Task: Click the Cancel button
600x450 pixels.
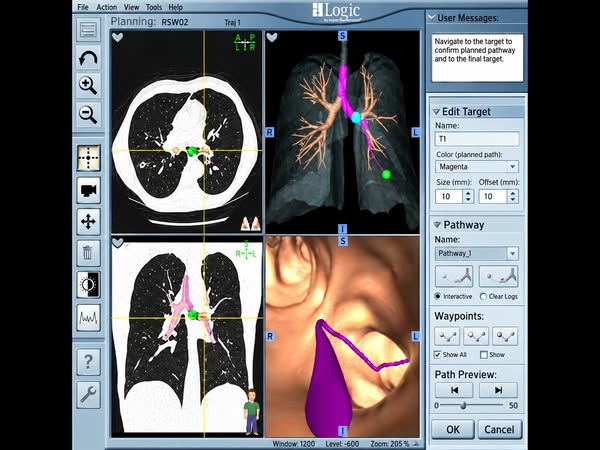Action: pos(499,429)
